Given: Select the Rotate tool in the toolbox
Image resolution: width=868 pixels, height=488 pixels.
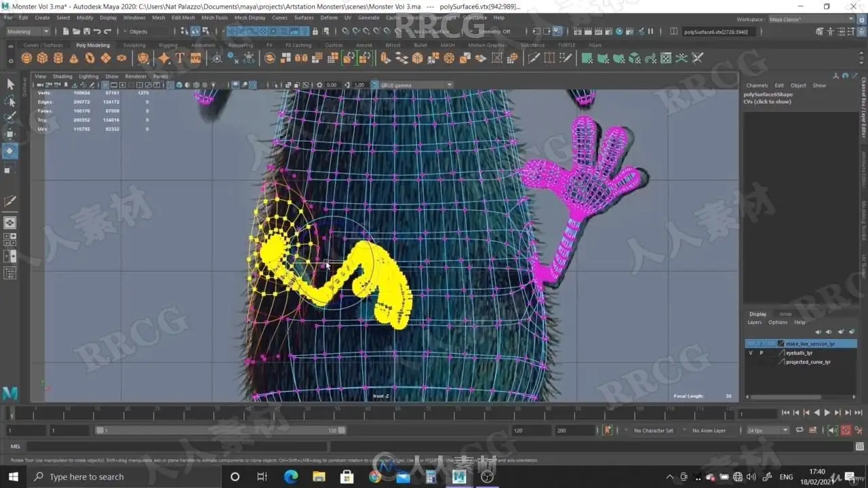Looking at the screenshot, I should click(10, 151).
